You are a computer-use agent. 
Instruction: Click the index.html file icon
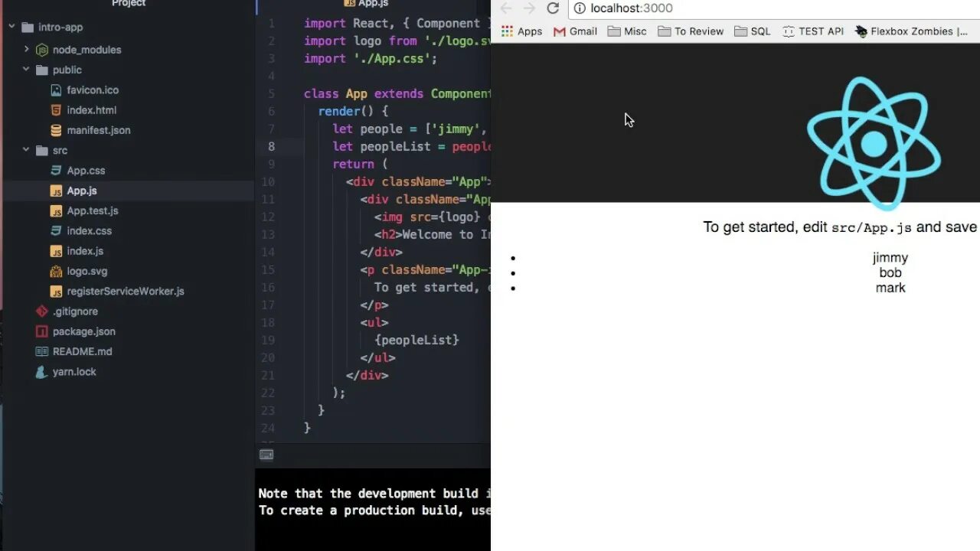tap(56, 110)
